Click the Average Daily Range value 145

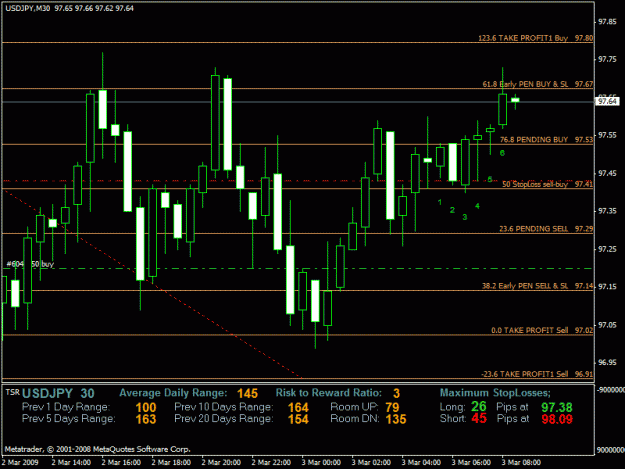click(248, 394)
